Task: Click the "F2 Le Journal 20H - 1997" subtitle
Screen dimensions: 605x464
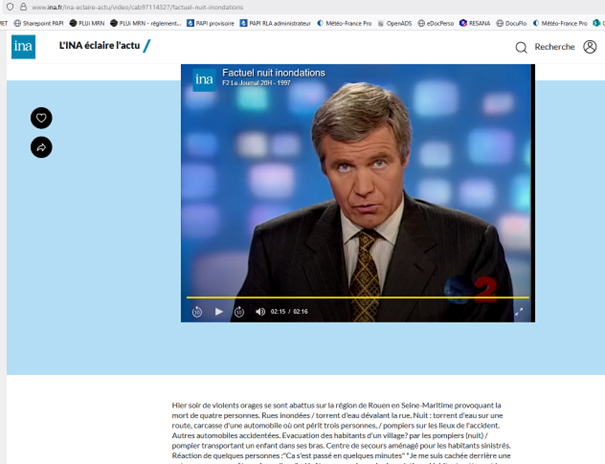Action: click(x=256, y=83)
